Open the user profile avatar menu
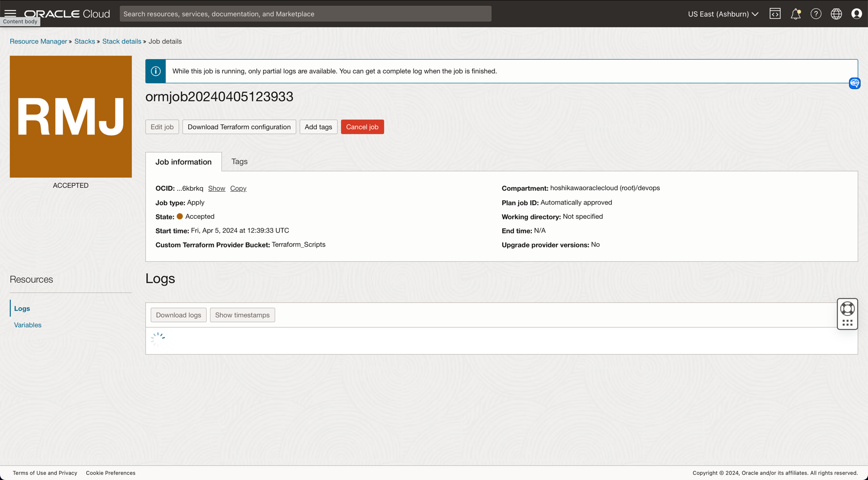The width and height of the screenshot is (868, 480). [856, 14]
